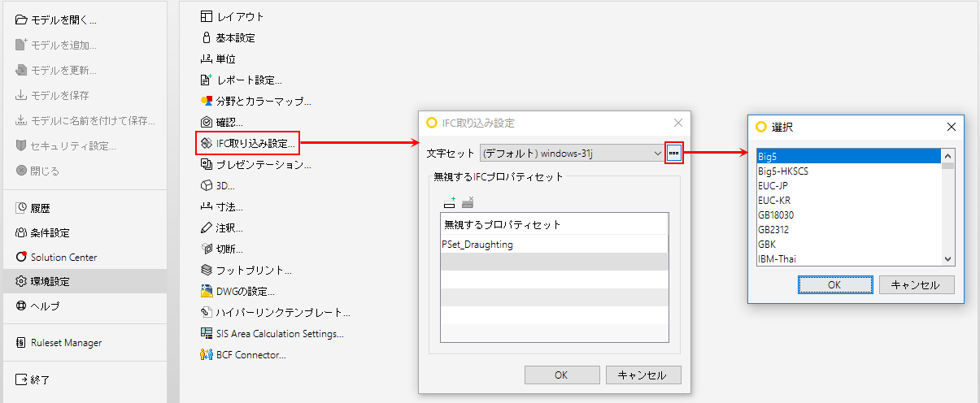Image resolution: width=980 pixels, height=403 pixels.
Task: Close the IFC取り込み設定 dialog with X
Action: pos(678,123)
